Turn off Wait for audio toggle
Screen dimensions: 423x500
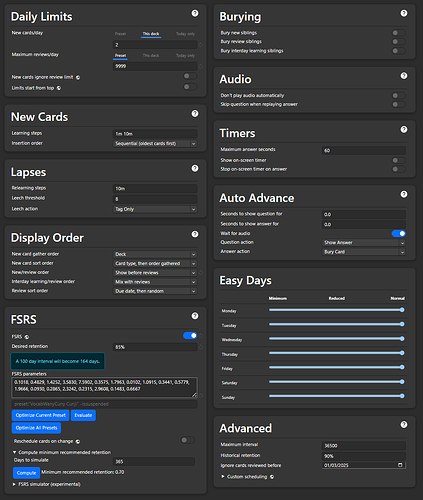399,233
